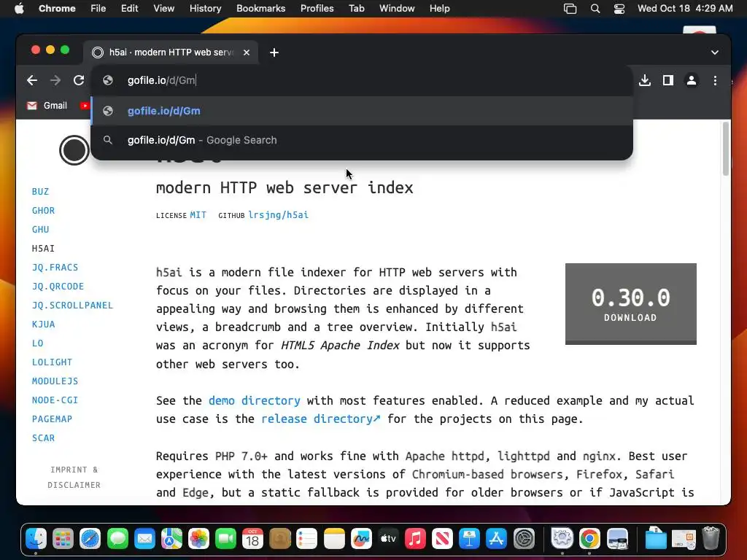This screenshot has height=560, width=747.
Task: Open the Chrome profile avatar icon
Action: [692, 80]
